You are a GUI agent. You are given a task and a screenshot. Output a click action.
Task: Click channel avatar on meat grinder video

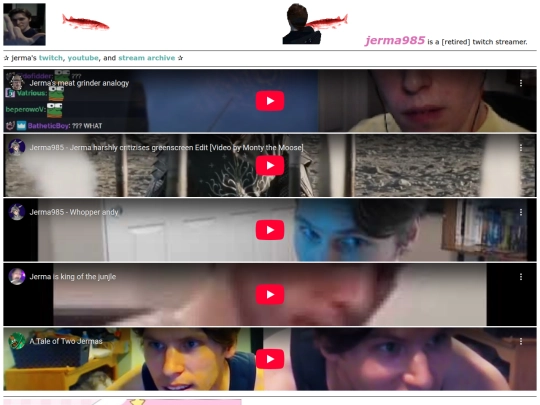(x=17, y=83)
